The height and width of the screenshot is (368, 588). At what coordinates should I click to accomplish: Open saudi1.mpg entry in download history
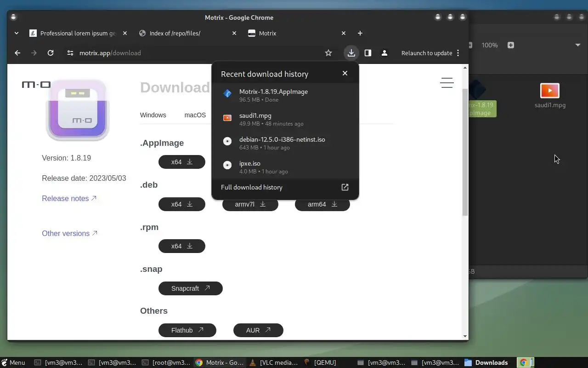click(285, 119)
